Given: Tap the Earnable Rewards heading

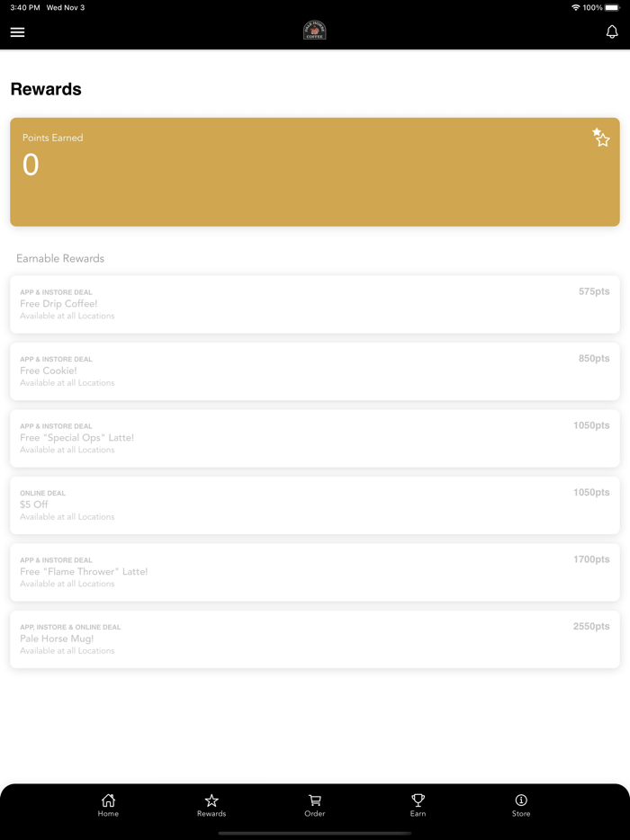Looking at the screenshot, I should [x=60, y=258].
